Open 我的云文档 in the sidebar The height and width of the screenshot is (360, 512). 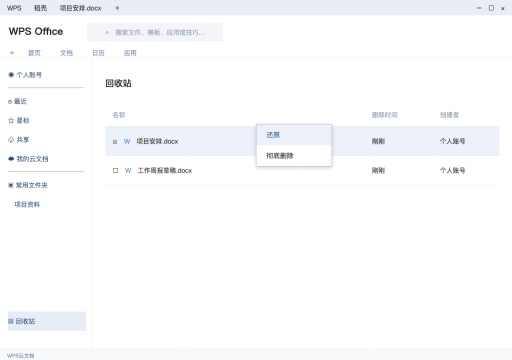click(x=32, y=159)
